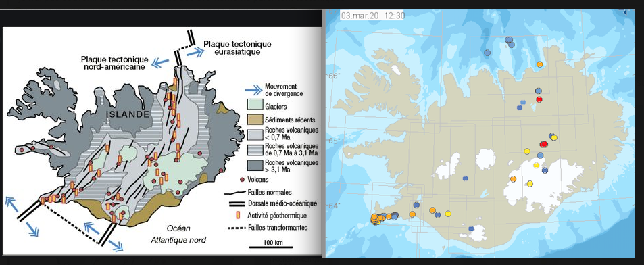Click the 66° latitude label
The height and width of the screenshot is (265, 644).
pyautogui.click(x=334, y=76)
